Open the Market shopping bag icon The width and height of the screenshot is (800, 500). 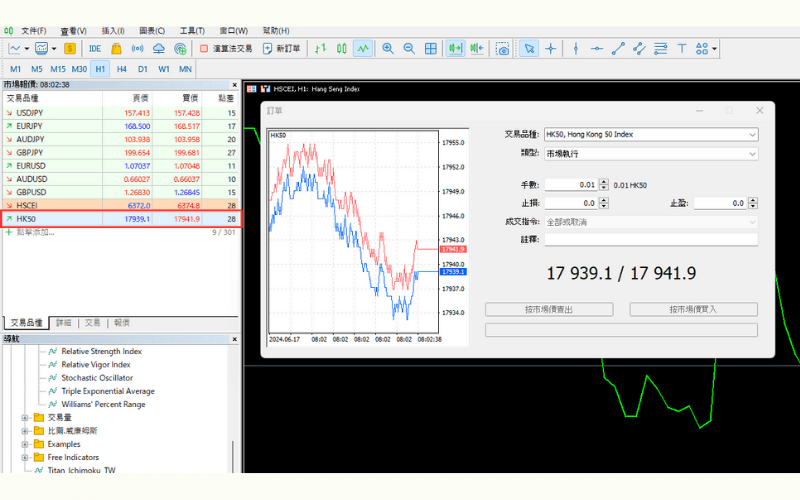coord(116,48)
